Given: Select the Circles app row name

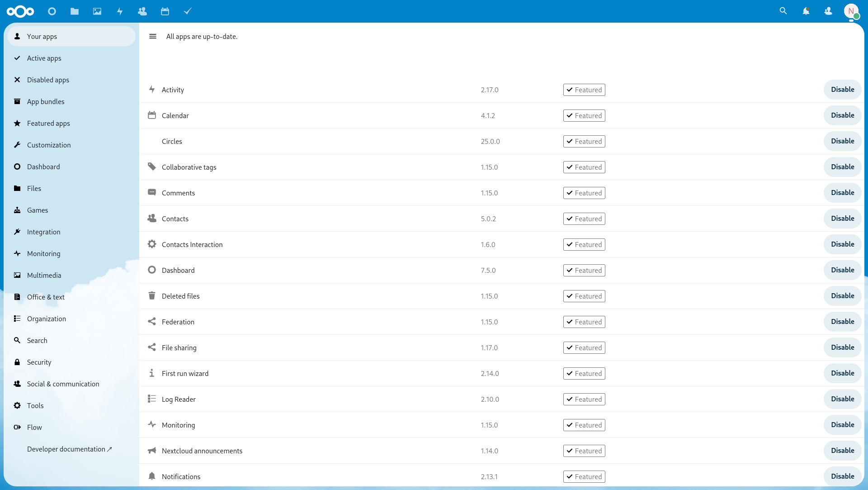Looking at the screenshot, I should (172, 141).
